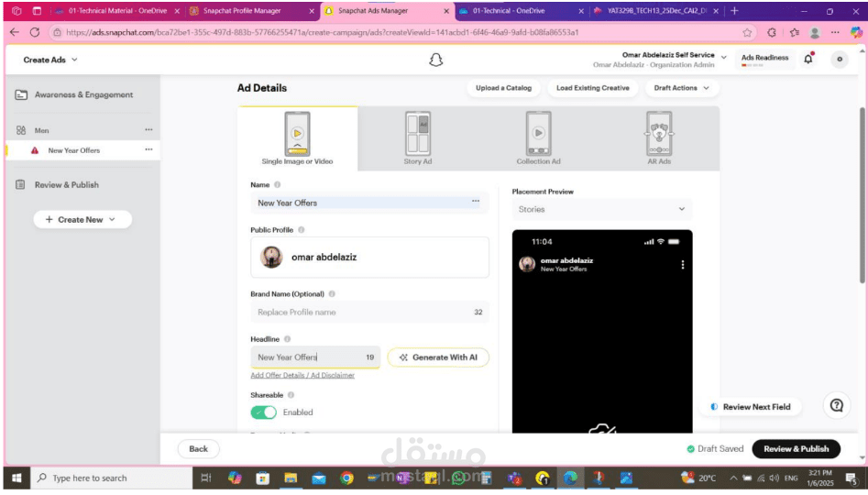This screenshot has width=868, height=495.
Task: Open the three-dot menu for the New Year Offers sidebar row
Action: click(x=148, y=149)
